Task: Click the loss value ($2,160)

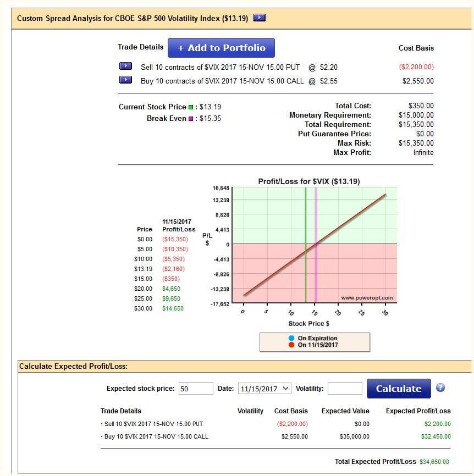Action: point(173,269)
